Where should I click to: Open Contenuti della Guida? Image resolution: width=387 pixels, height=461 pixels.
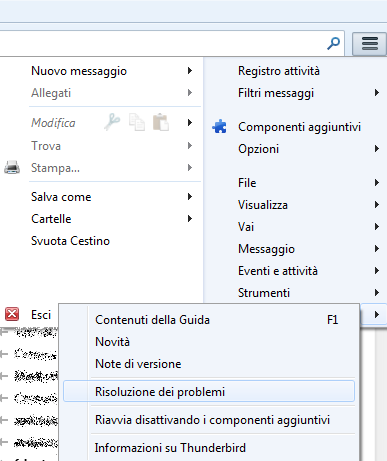152,320
